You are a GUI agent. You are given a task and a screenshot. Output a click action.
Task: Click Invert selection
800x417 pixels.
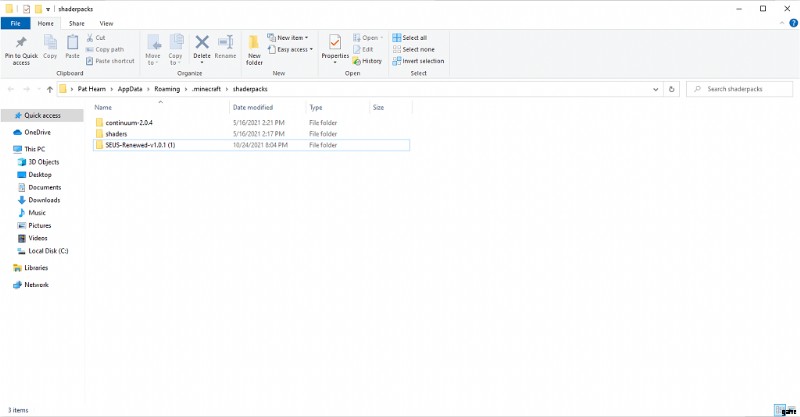418,61
